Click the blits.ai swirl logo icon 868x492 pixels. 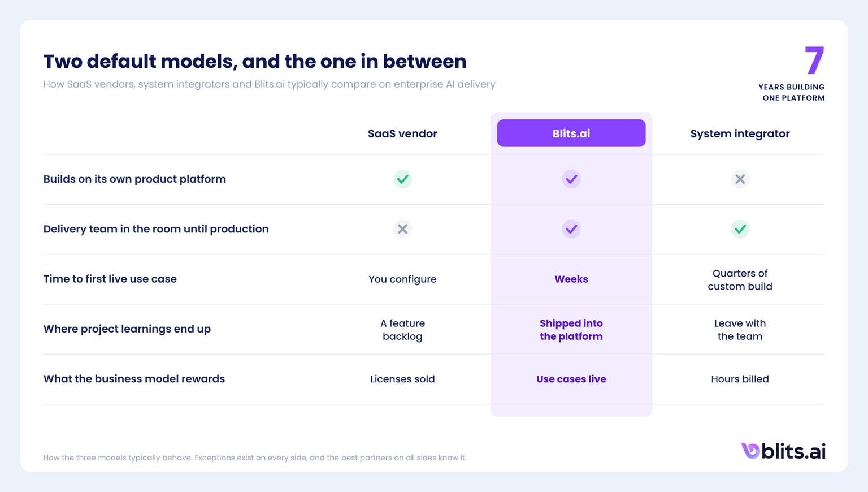point(750,451)
